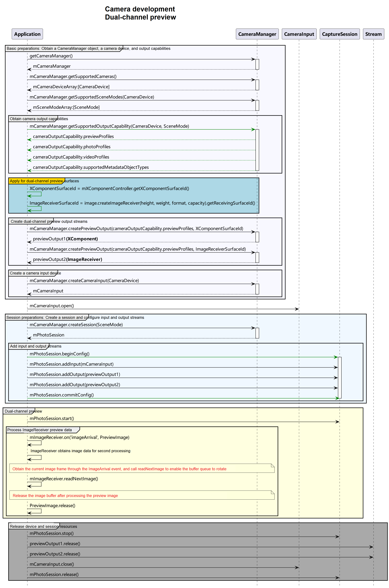Click the Stream participant box
The height and width of the screenshot is (588, 389).
pos(373,34)
